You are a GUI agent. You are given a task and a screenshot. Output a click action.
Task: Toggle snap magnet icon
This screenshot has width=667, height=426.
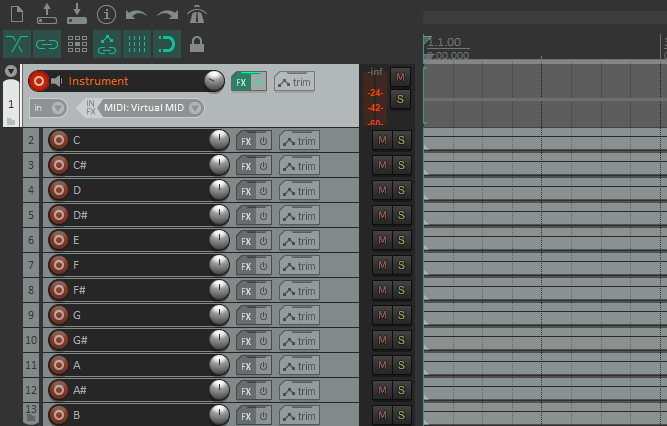tap(166, 44)
